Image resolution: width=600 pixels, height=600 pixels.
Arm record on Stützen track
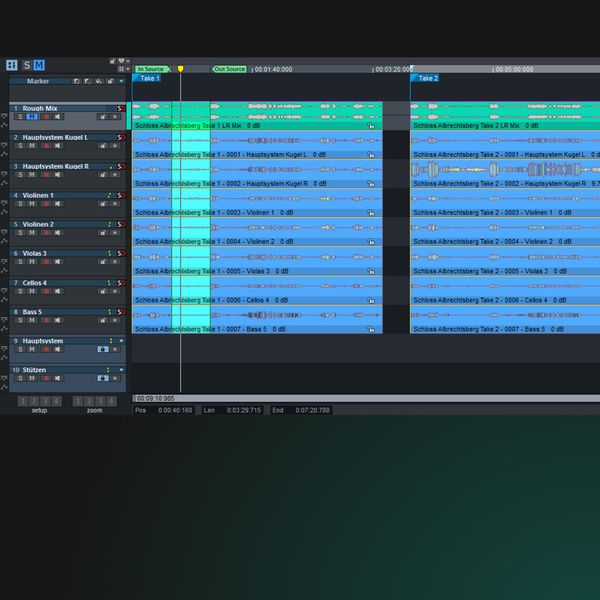point(46,378)
